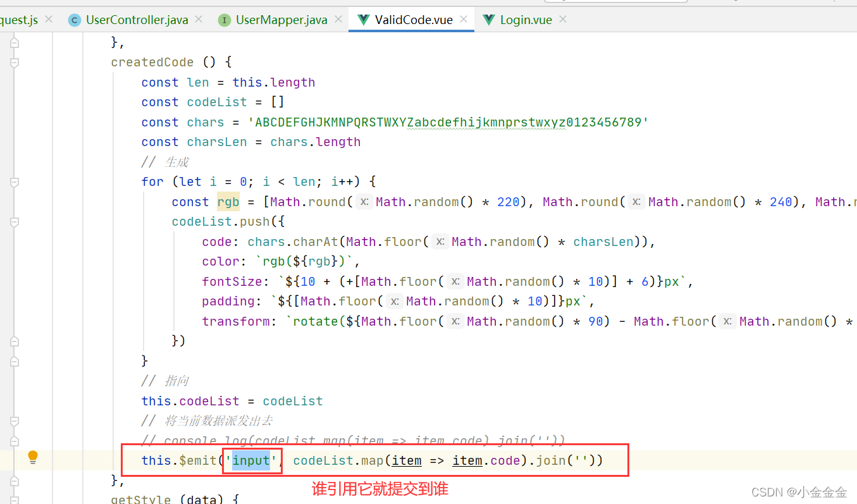
Task: Click the chars string literal 'ABCDEFGH…'
Action: point(448,122)
